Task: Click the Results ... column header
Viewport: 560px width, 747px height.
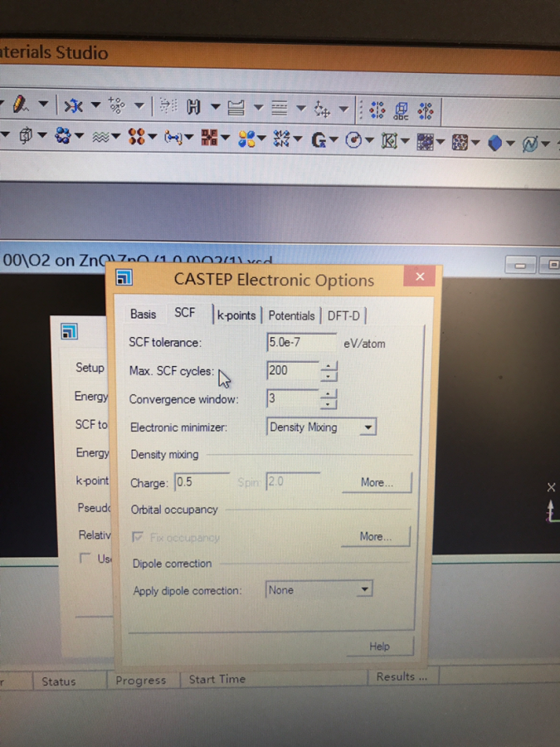Action: tap(403, 676)
